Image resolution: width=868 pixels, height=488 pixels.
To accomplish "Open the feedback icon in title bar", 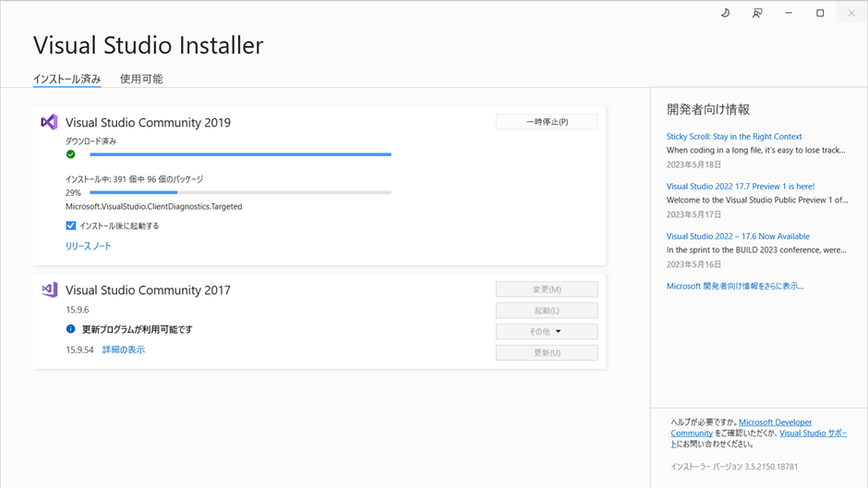I will 757,13.
